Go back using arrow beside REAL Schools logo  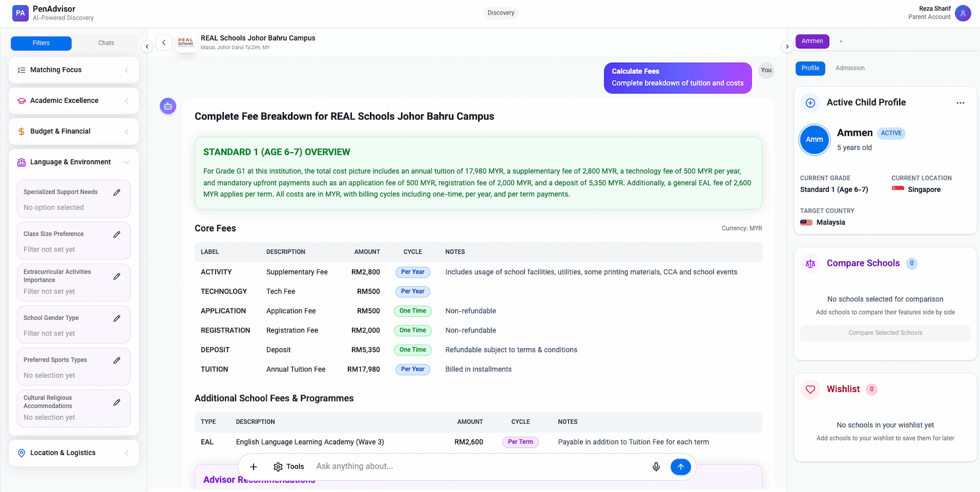164,42
